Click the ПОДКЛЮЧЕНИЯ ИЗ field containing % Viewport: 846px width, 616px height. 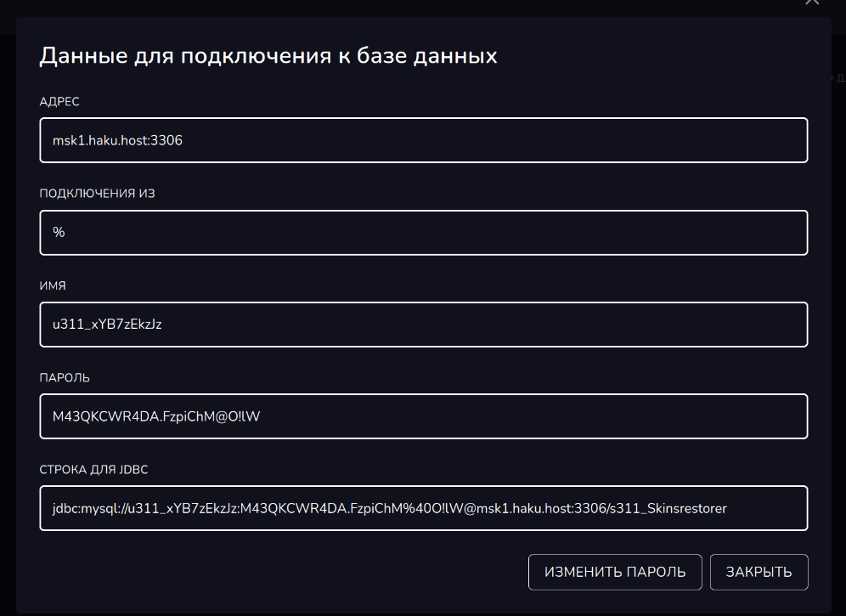423,232
